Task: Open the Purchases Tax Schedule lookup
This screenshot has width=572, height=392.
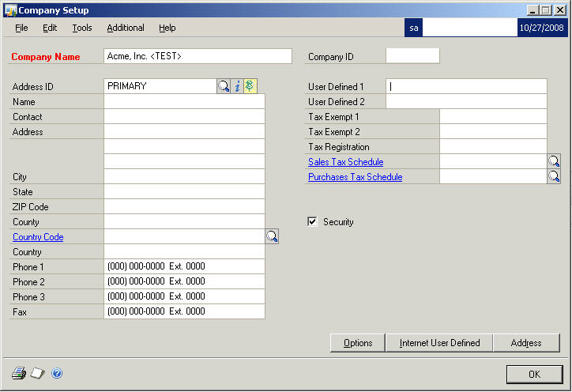Action: (x=554, y=176)
